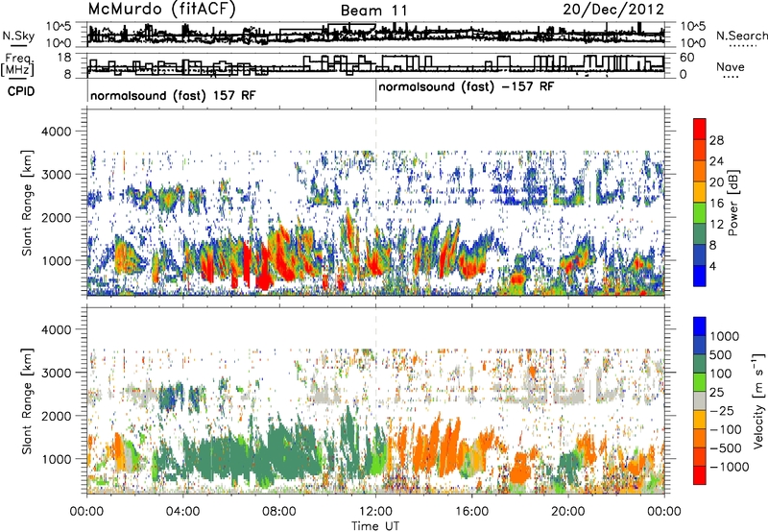The image size is (768, 532).
Task: Pick the yellow 16–20 dB Power colorbar segment
Action: 700,192
